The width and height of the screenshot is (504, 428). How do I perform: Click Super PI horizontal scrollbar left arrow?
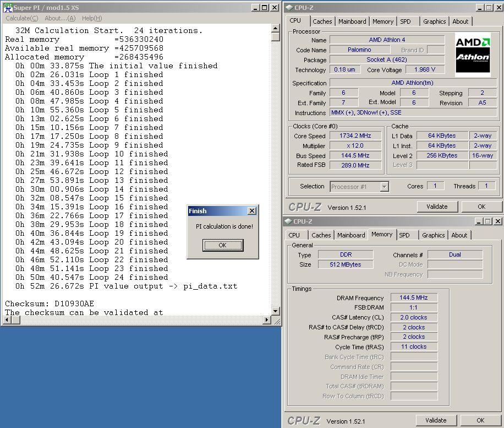(x=7, y=320)
